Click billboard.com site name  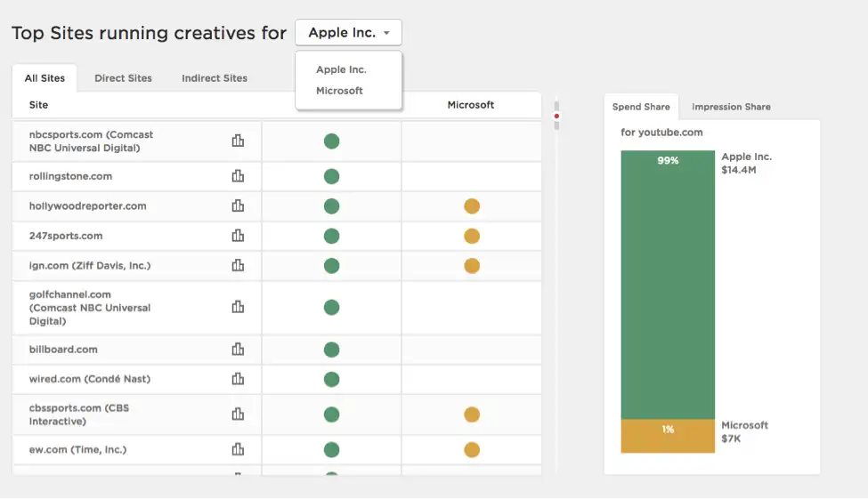(x=63, y=349)
